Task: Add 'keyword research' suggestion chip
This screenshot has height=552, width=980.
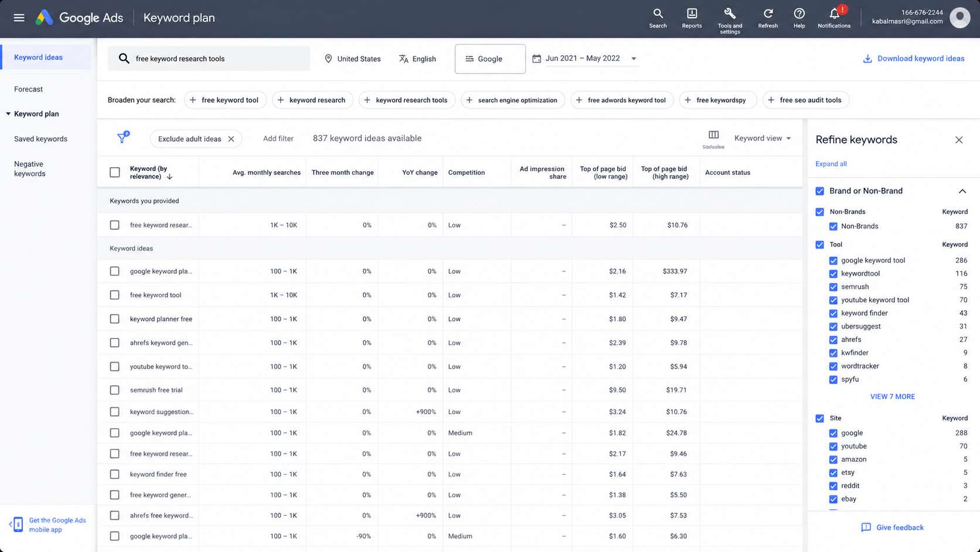Action: (x=313, y=100)
